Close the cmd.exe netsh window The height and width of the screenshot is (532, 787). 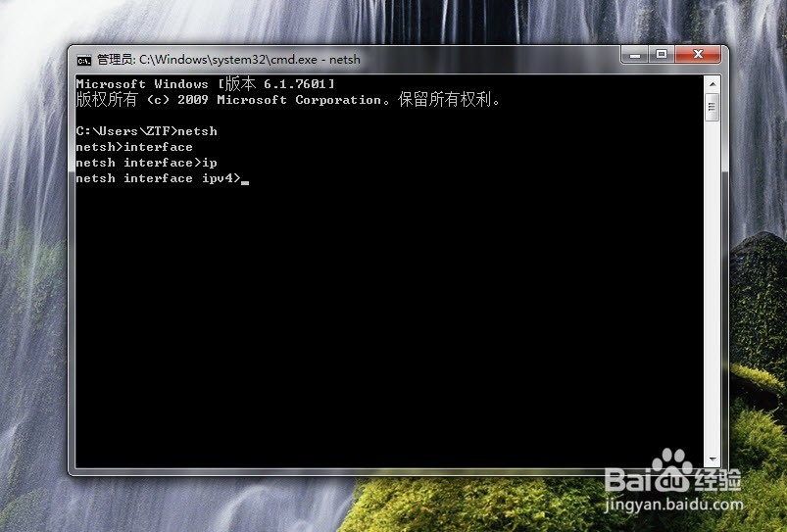point(698,54)
